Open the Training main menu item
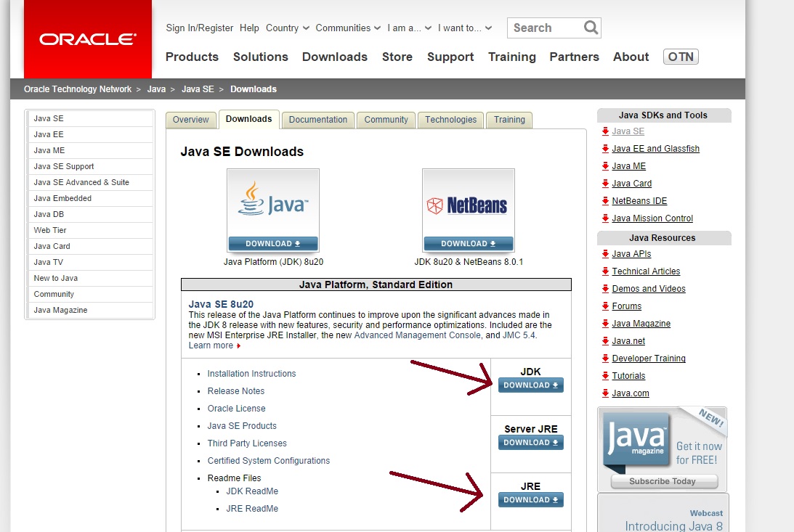794x532 pixels. pyautogui.click(x=512, y=57)
